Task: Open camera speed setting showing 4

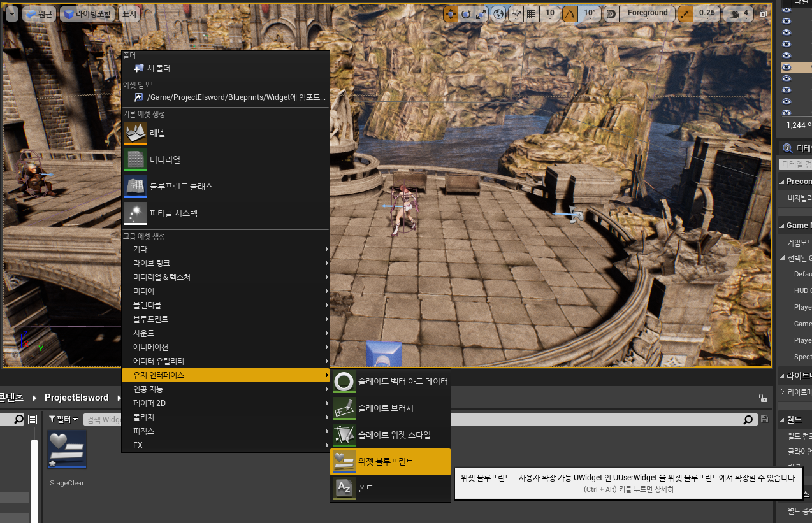Action: pos(740,13)
